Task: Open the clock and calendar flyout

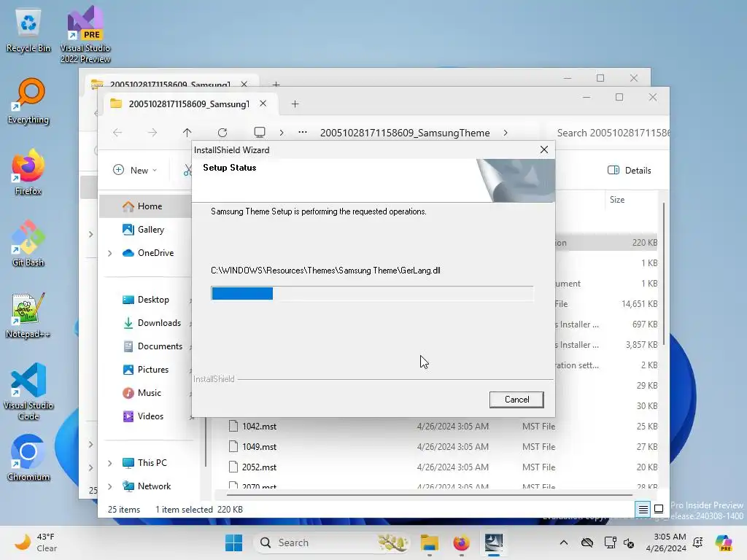Action: pos(666,542)
